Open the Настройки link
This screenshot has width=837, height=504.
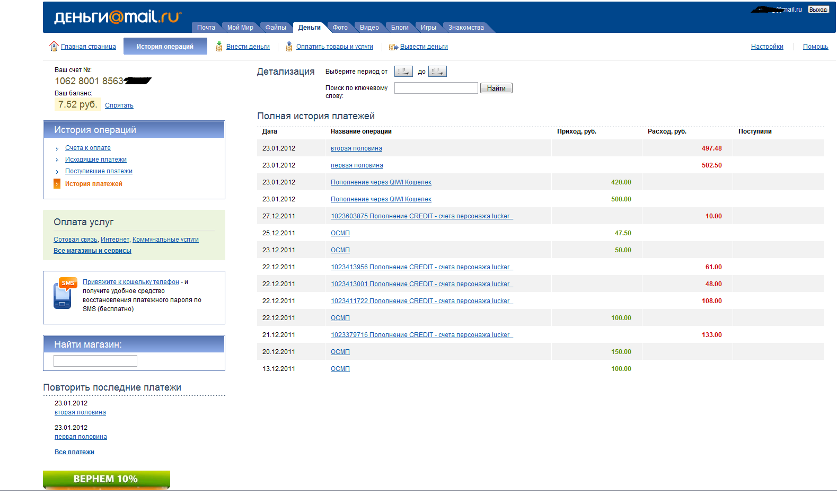[766, 47]
